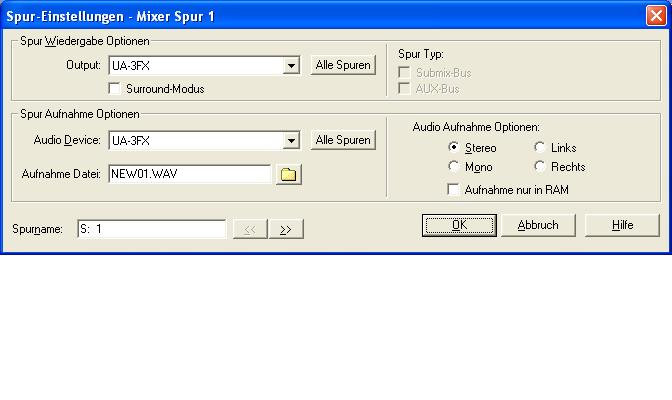This screenshot has width=672, height=400.
Task: Tick the Submix-Bus checkbox
Action: (x=404, y=72)
